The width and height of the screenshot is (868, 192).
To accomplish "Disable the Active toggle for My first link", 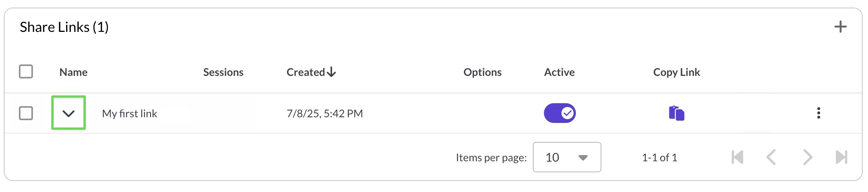I will pyautogui.click(x=560, y=113).
